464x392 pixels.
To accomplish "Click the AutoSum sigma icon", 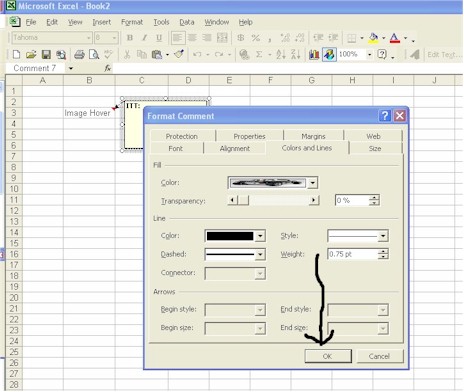I will coord(259,54).
